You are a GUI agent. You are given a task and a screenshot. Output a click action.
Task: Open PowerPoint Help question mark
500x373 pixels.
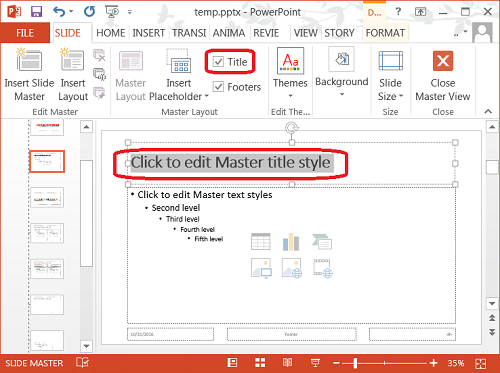point(398,12)
